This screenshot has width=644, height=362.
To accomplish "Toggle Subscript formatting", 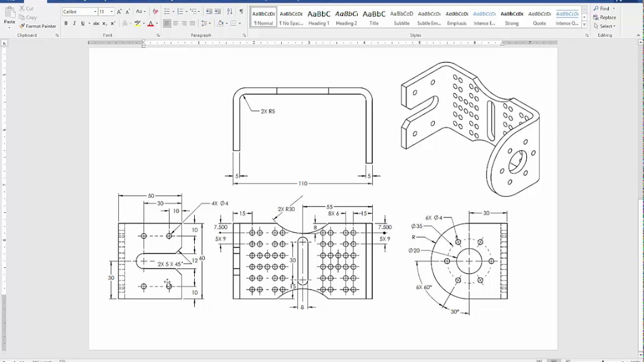I will (104, 24).
